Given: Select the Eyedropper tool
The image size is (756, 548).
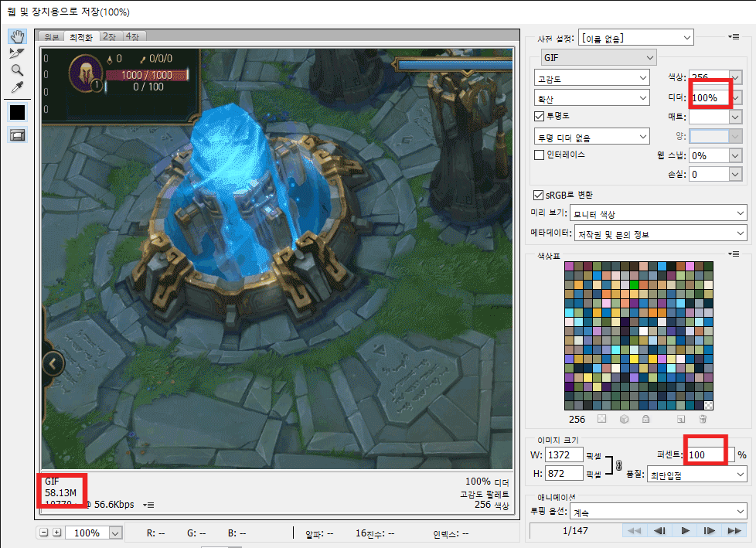Looking at the screenshot, I should 17,87.
